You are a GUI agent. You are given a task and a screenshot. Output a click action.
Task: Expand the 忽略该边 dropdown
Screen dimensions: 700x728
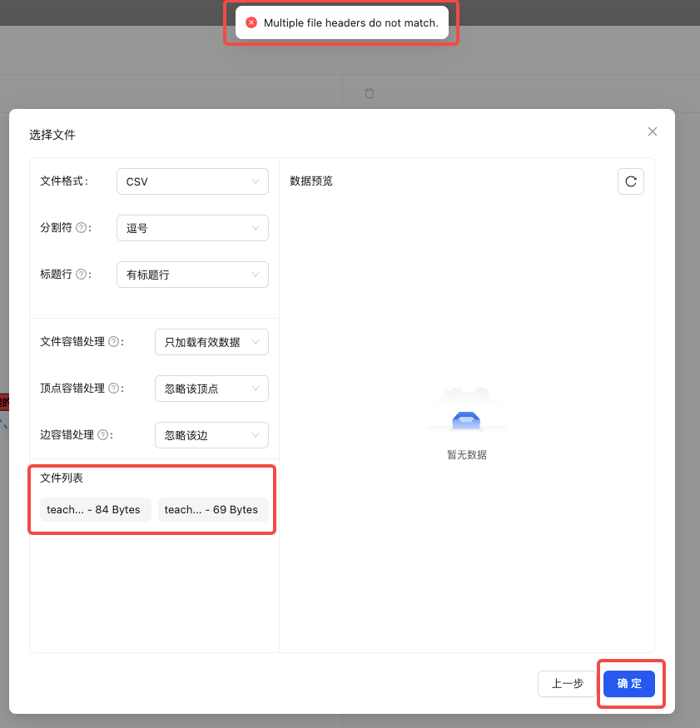tap(211, 435)
